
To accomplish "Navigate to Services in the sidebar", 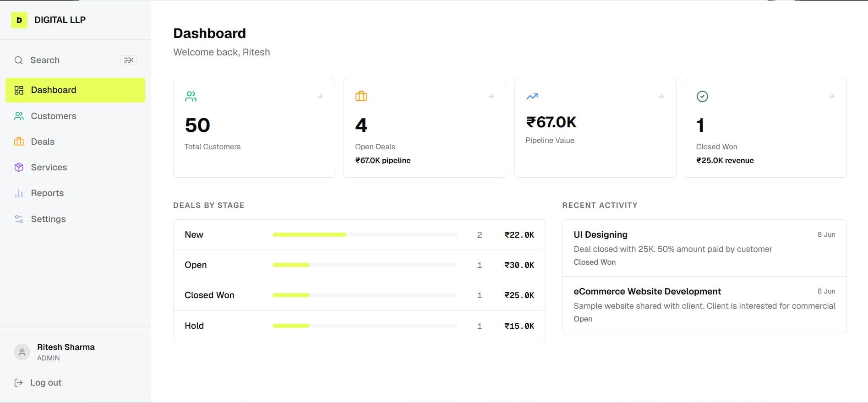I will [x=76, y=168].
